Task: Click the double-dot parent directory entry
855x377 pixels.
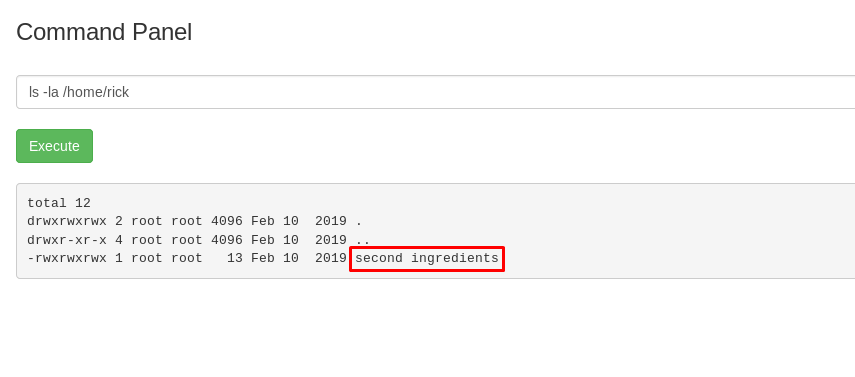Action: click(363, 240)
